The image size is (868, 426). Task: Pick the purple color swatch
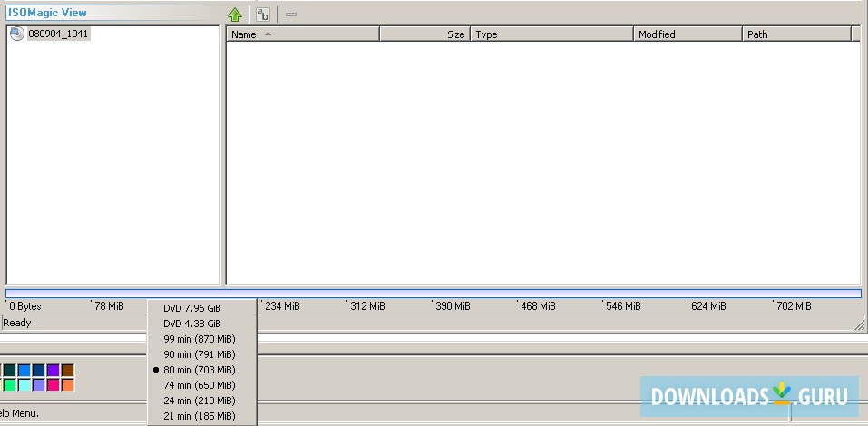coord(54,370)
